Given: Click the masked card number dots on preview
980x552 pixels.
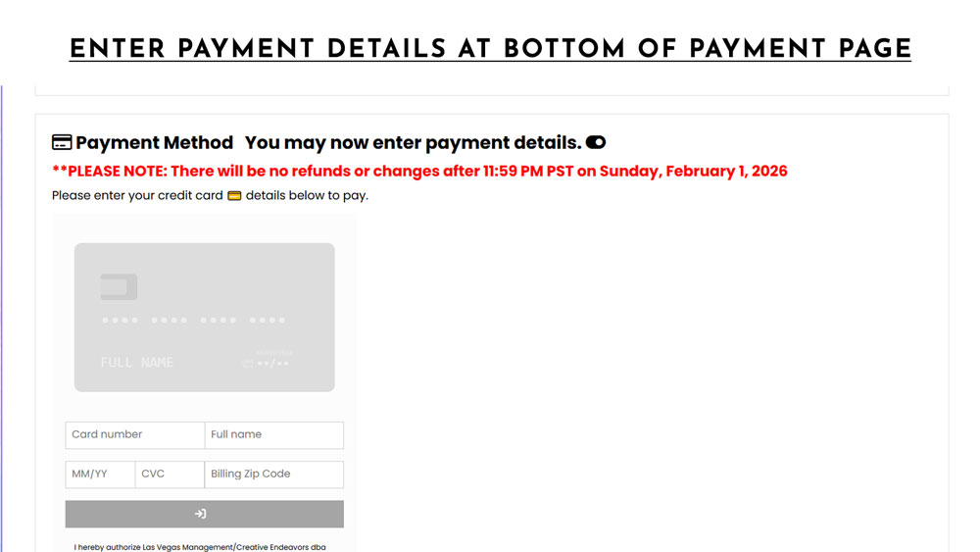Looking at the screenshot, I should 193,321.
